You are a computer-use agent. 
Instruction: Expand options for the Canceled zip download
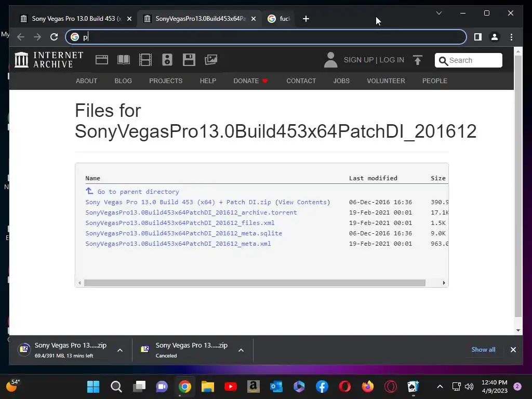[x=241, y=350]
